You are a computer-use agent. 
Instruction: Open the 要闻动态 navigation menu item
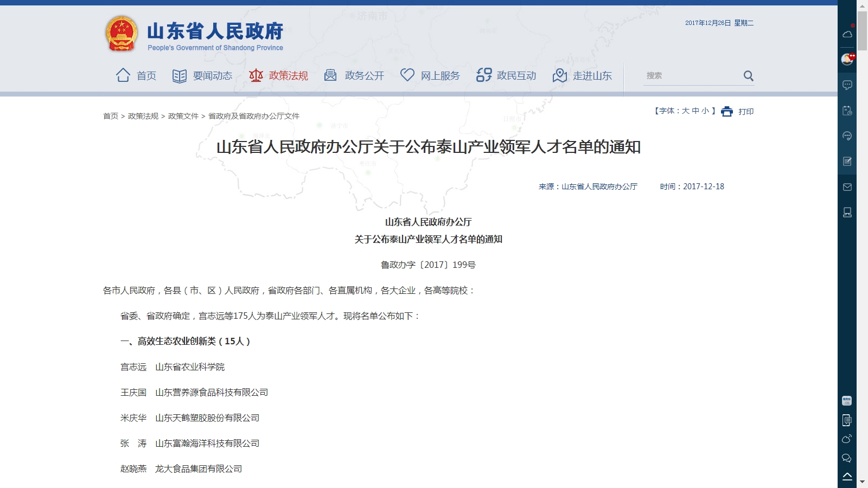pyautogui.click(x=213, y=76)
